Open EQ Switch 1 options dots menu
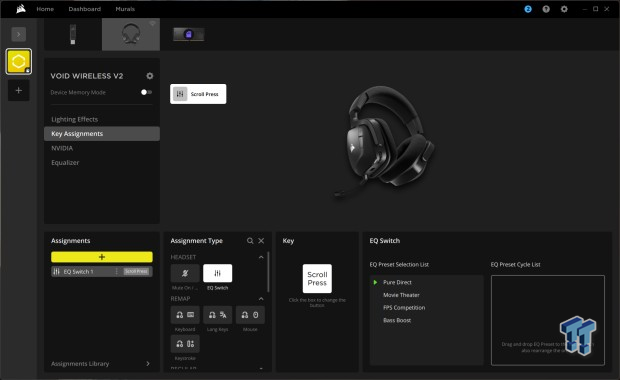This screenshot has width=620, height=380. 117,272
